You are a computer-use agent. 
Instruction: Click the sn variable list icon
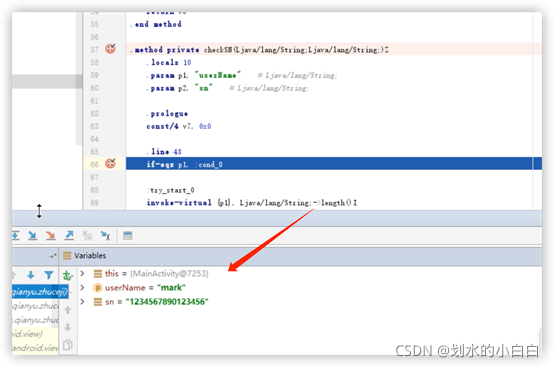[x=98, y=302]
